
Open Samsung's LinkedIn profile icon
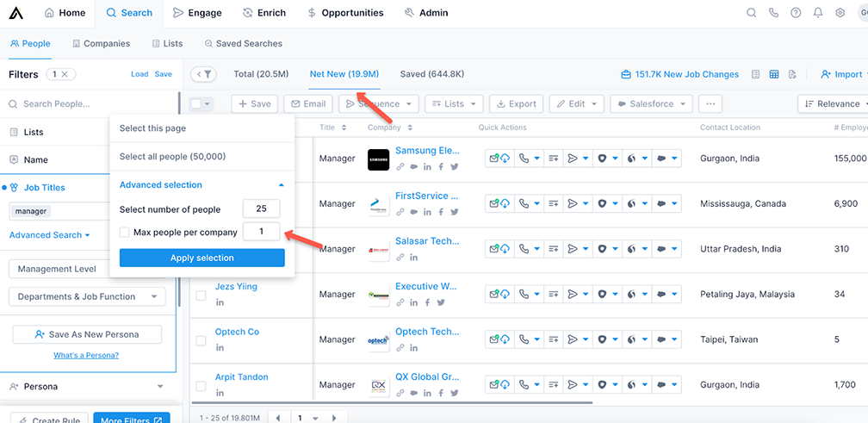[428, 166]
